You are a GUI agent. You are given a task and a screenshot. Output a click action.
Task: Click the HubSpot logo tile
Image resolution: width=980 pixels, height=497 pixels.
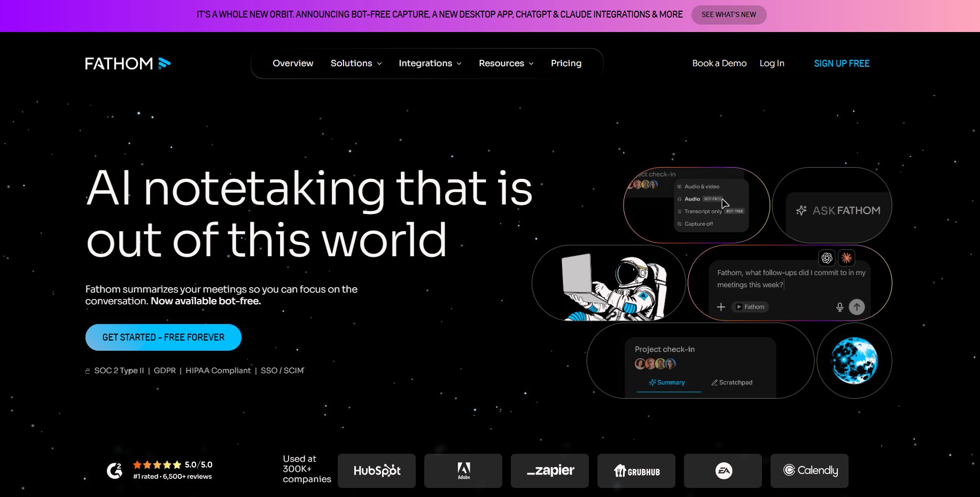point(377,471)
